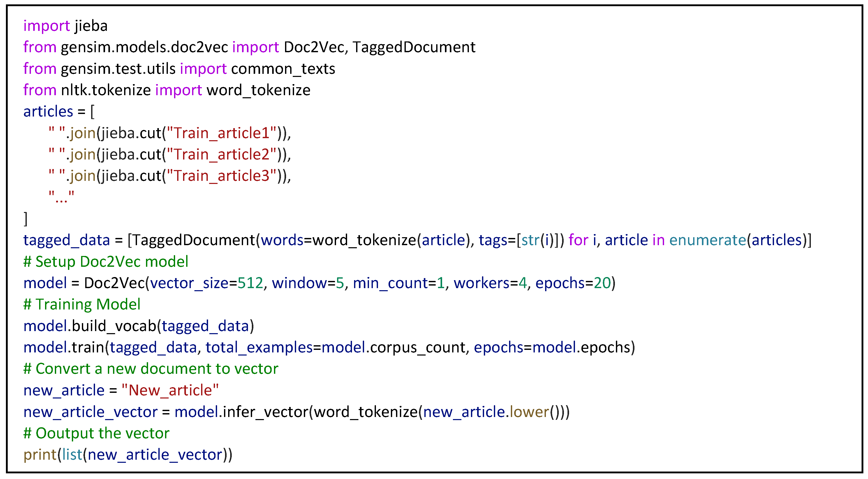This screenshot has height=479, width=868.
Task: Click the "Train_article2" string
Action: coord(221,155)
